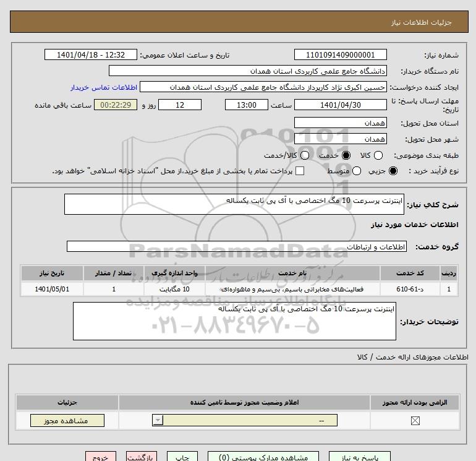
Task: Click the مشاهده مجوز button
Action: [x=67, y=421]
